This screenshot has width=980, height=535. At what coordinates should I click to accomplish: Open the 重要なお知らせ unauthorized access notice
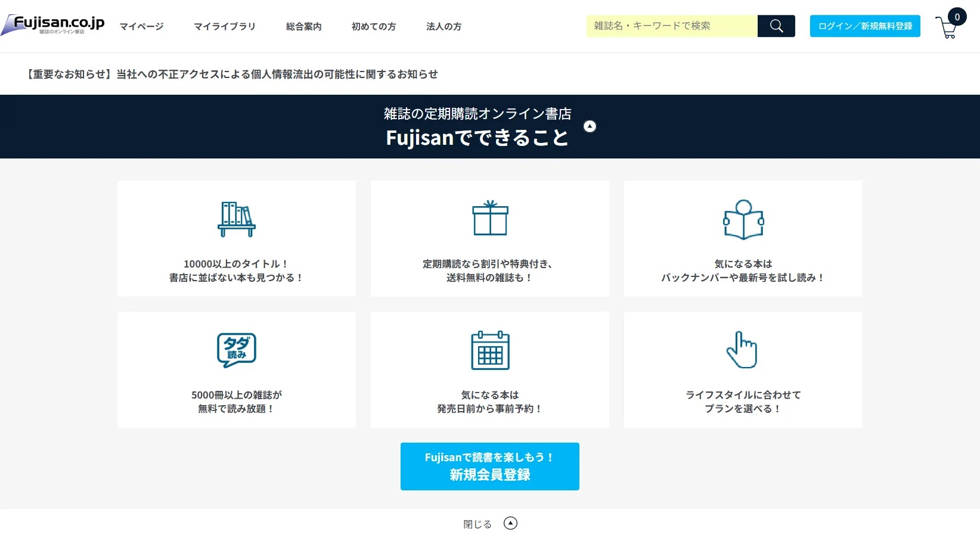click(231, 74)
